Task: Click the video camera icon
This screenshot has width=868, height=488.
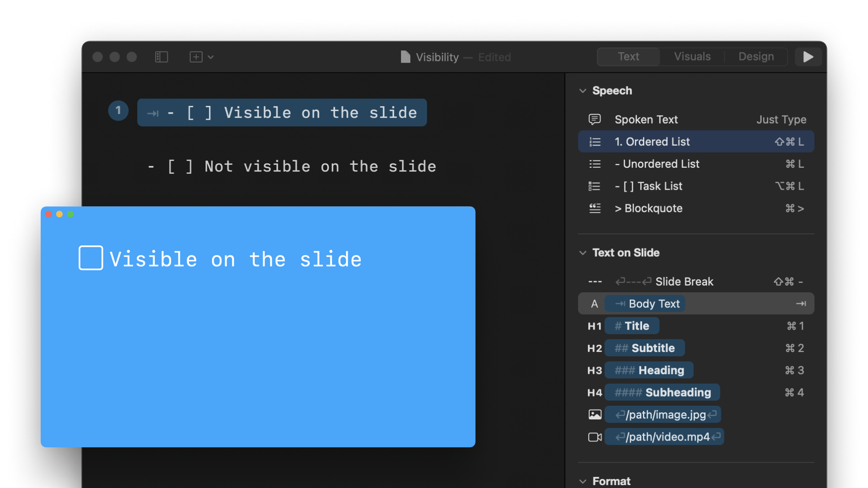Action: coord(595,437)
